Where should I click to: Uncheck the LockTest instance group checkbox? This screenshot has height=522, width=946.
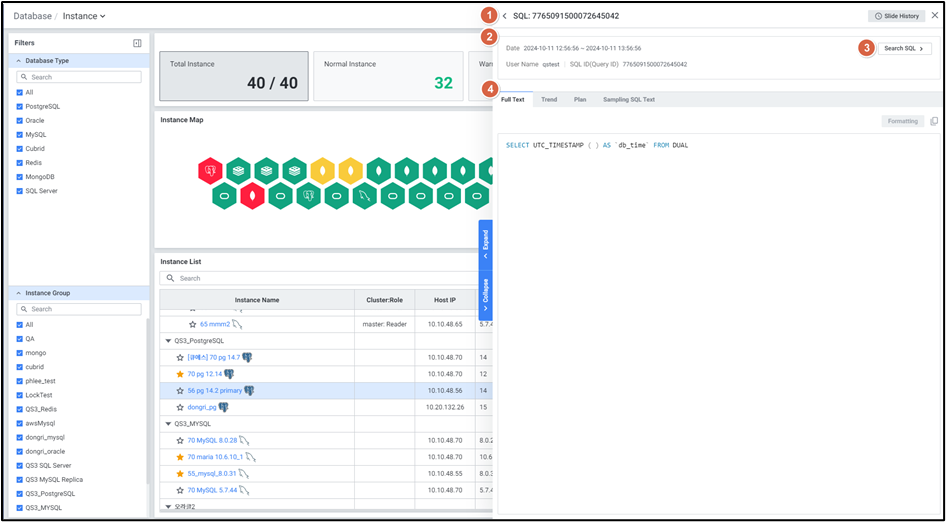[x=20, y=395]
